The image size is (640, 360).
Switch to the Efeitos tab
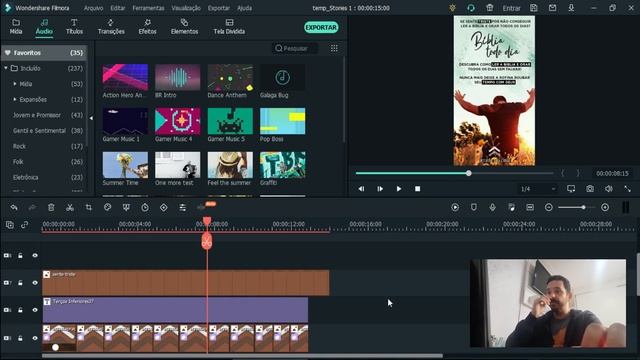pos(147,27)
